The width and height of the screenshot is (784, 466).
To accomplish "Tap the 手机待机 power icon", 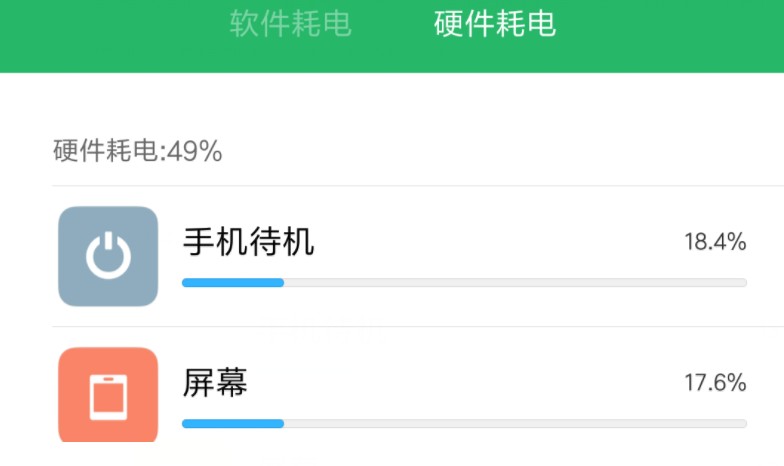I will point(108,256).
